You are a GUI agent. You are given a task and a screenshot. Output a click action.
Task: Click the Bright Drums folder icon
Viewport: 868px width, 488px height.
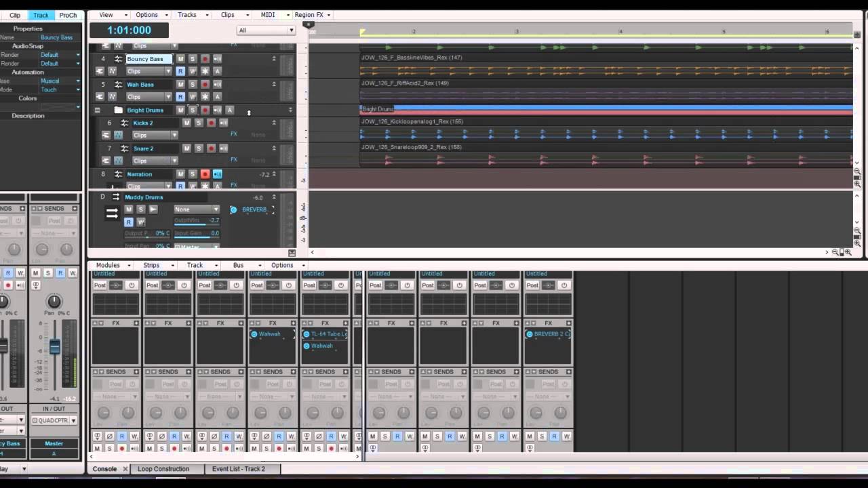(x=119, y=110)
